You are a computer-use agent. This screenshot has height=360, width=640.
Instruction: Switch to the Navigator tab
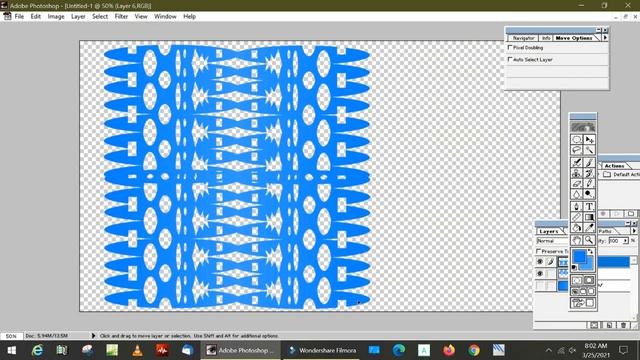point(523,38)
